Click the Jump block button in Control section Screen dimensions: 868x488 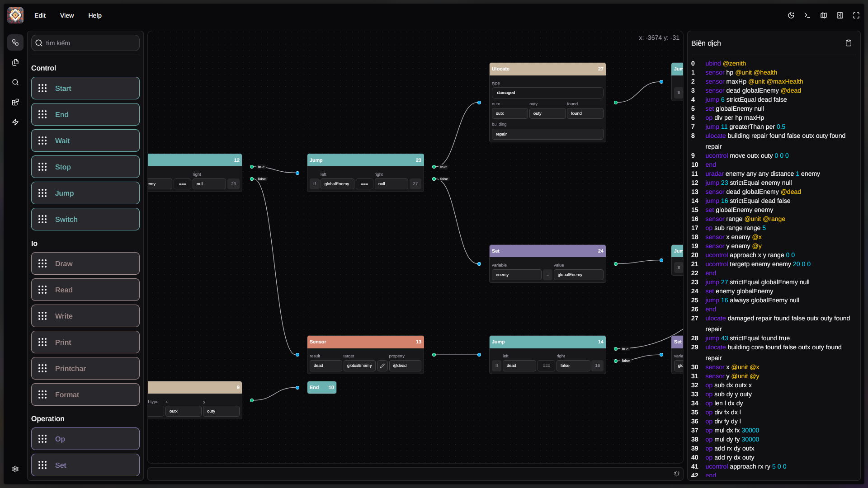click(x=85, y=193)
